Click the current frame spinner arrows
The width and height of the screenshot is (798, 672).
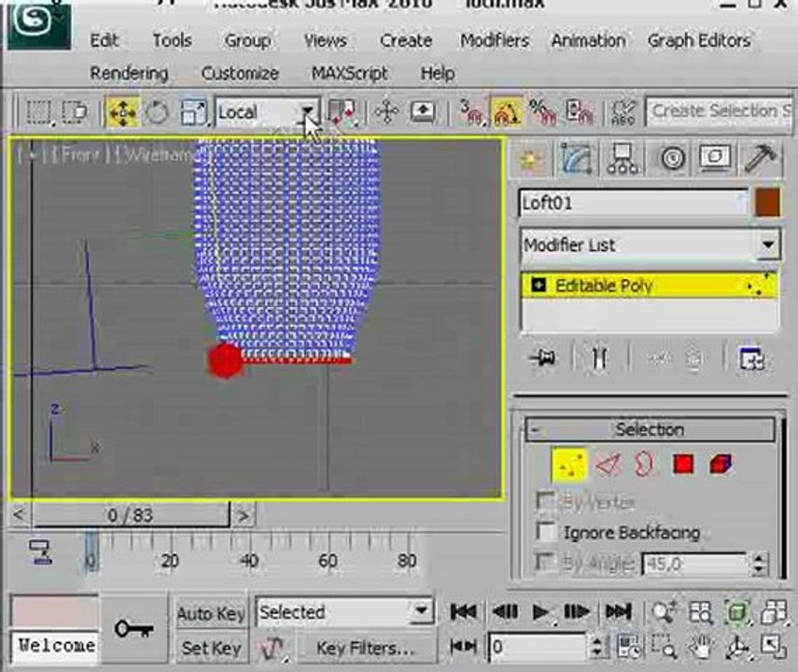click(x=596, y=648)
